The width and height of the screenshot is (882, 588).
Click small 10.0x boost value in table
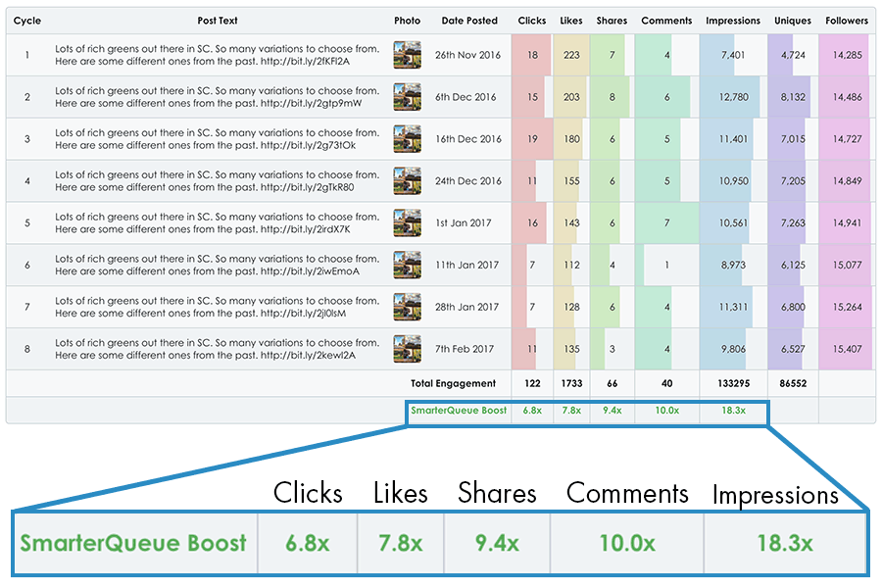[x=666, y=411]
